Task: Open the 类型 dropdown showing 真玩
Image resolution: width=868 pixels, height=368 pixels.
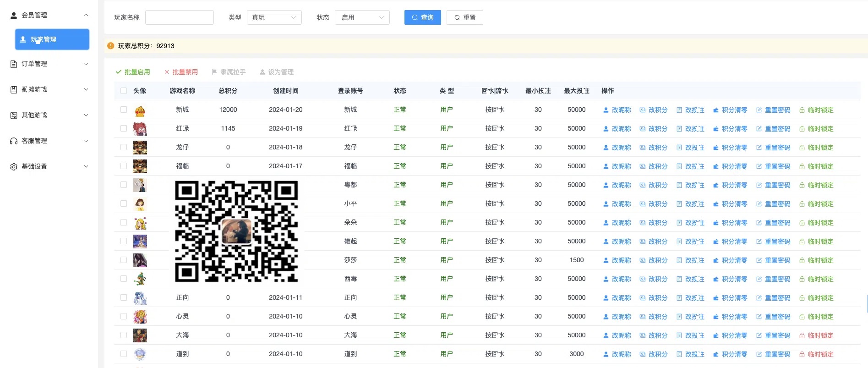Action: pyautogui.click(x=274, y=17)
